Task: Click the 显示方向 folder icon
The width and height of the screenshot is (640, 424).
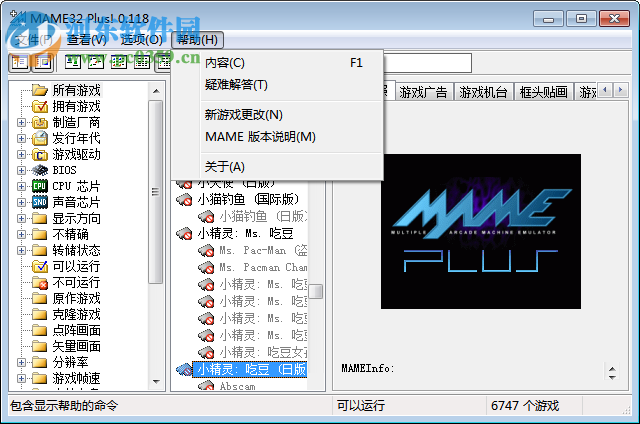Action: pyautogui.click(x=40, y=218)
